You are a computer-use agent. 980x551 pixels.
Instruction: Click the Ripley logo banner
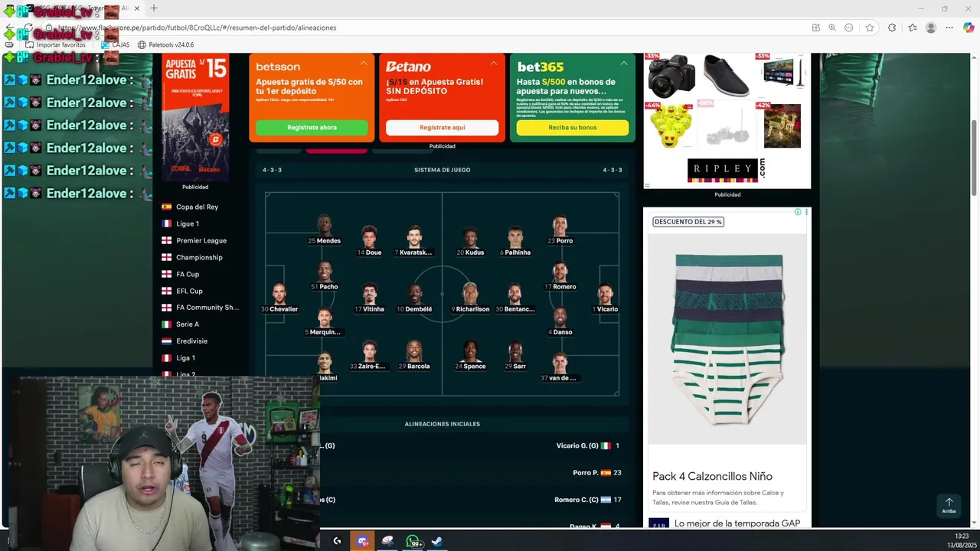[727, 170]
